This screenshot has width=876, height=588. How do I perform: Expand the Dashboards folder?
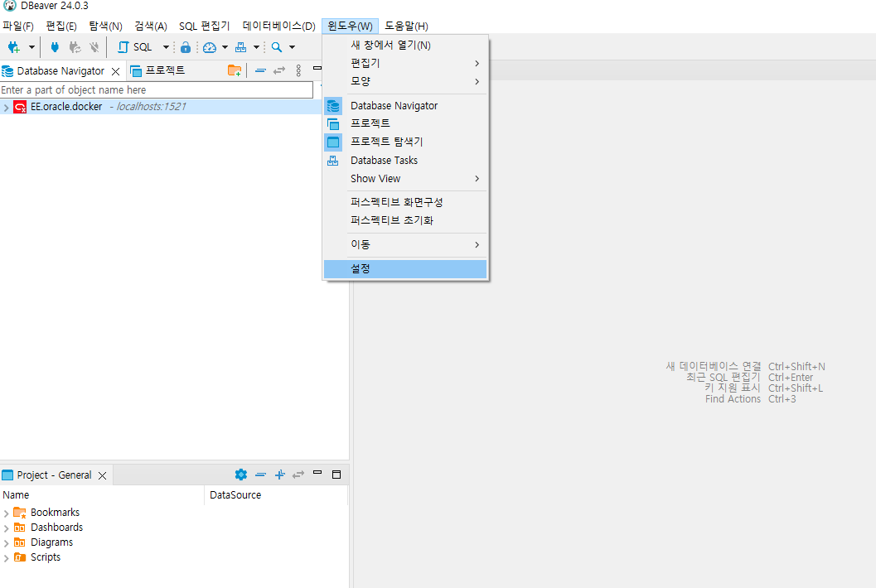pos(6,528)
